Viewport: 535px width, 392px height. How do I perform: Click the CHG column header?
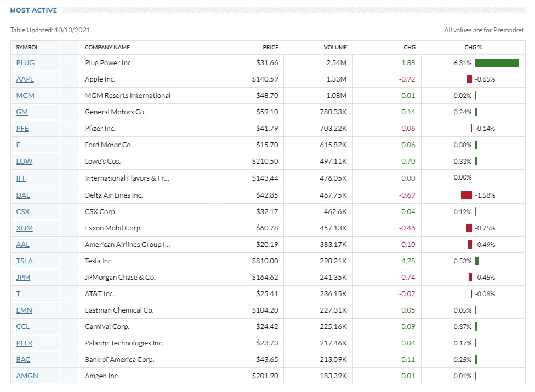[409, 48]
